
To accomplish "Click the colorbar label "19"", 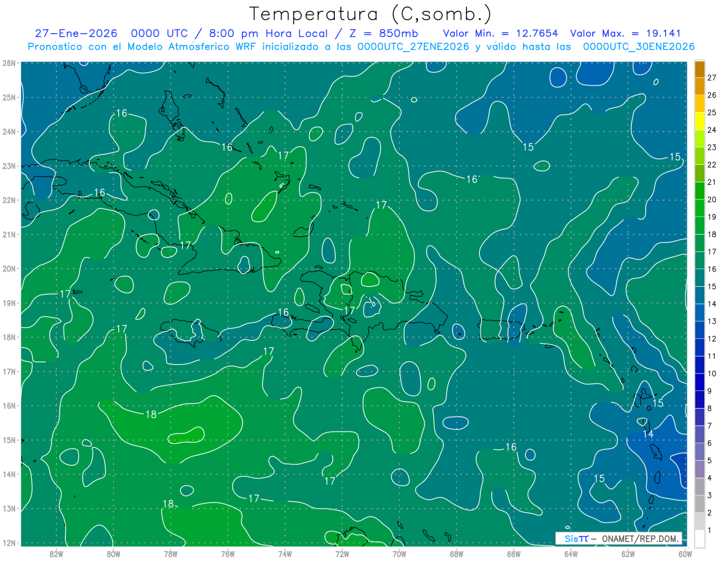I will (x=712, y=216).
